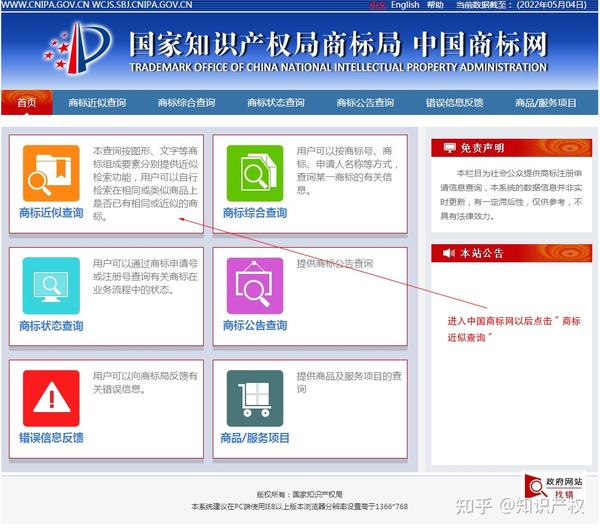The image size is (600, 530).
Task: Click the 免责声明 panel header
Action: [512, 148]
